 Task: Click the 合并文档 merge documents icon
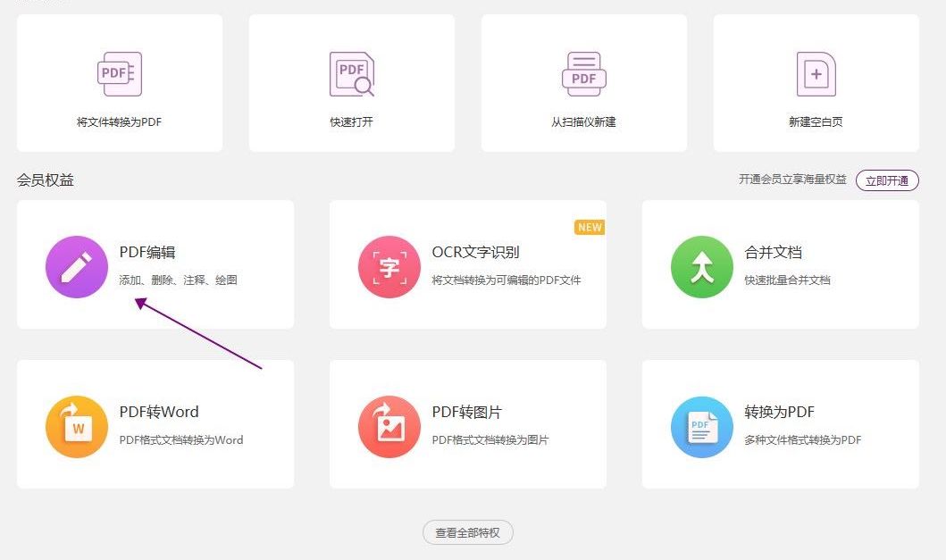point(702,265)
